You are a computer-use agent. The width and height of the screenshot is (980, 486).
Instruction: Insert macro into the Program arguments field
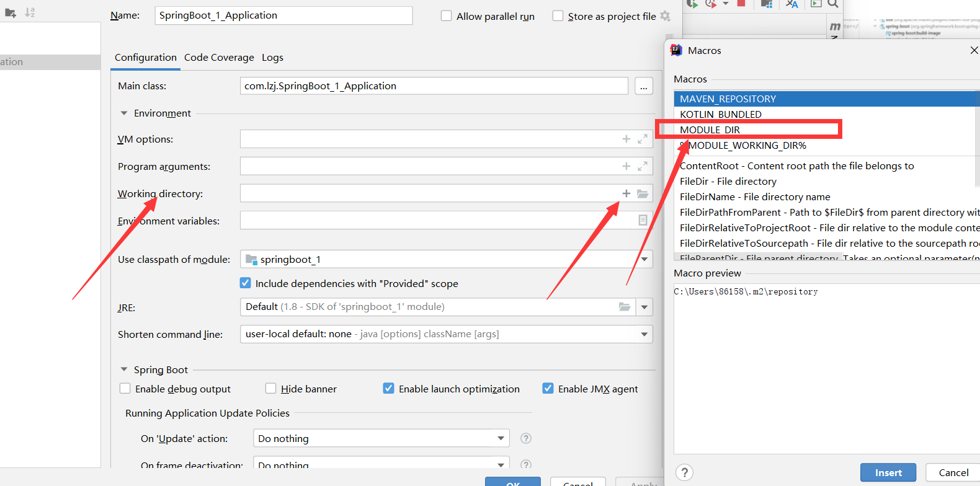[626, 166]
